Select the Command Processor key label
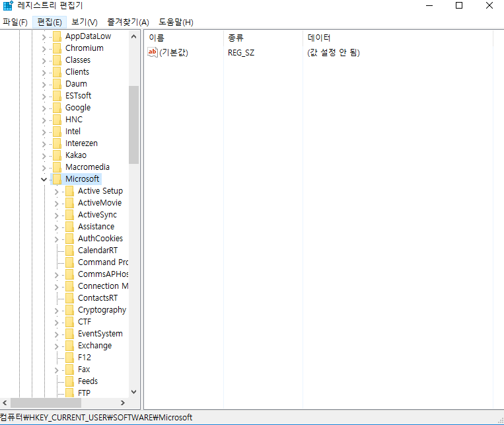This screenshot has width=504, height=425. pyautogui.click(x=103, y=262)
